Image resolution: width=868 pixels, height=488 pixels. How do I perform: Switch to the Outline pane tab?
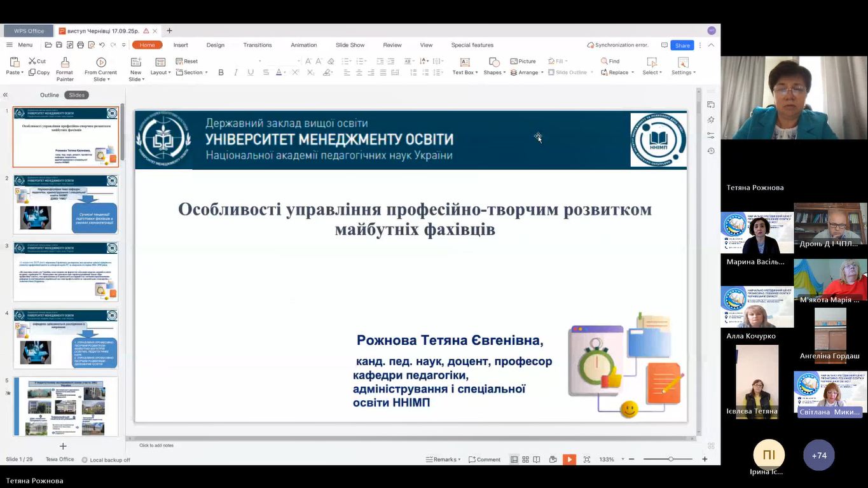(x=50, y=95)
